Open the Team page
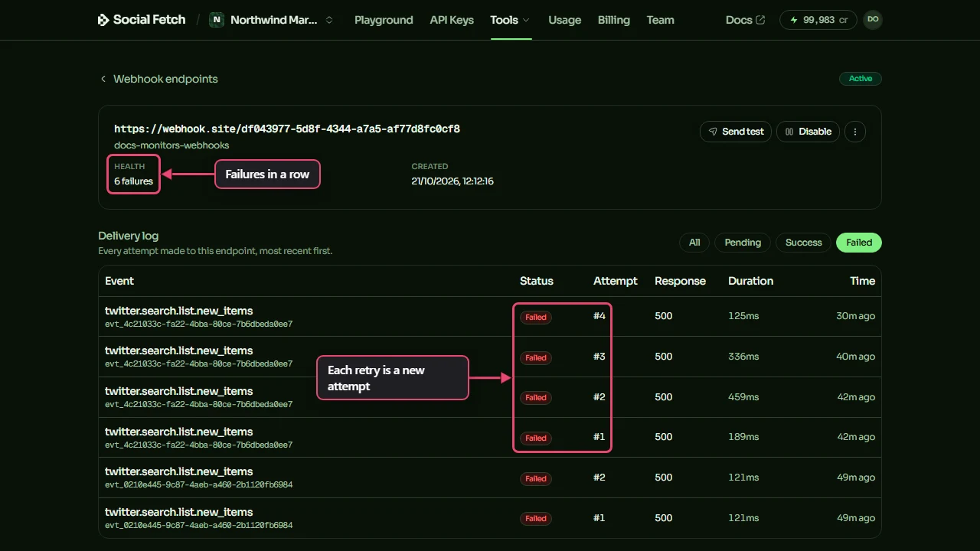 click(661, 20)
